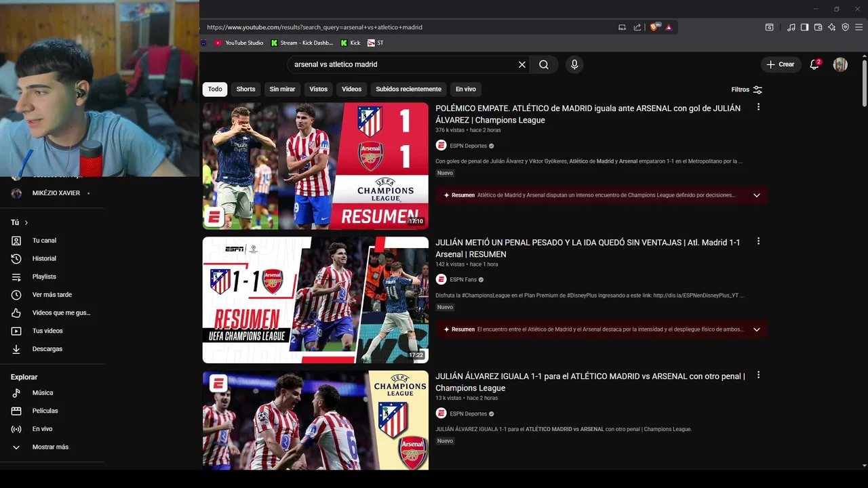The width and height of the screenshot is (868, 488).
Task: Open the JULIÁN ÁLVAREZ IGUALA thumbnail
Action: tap(315, 420)
